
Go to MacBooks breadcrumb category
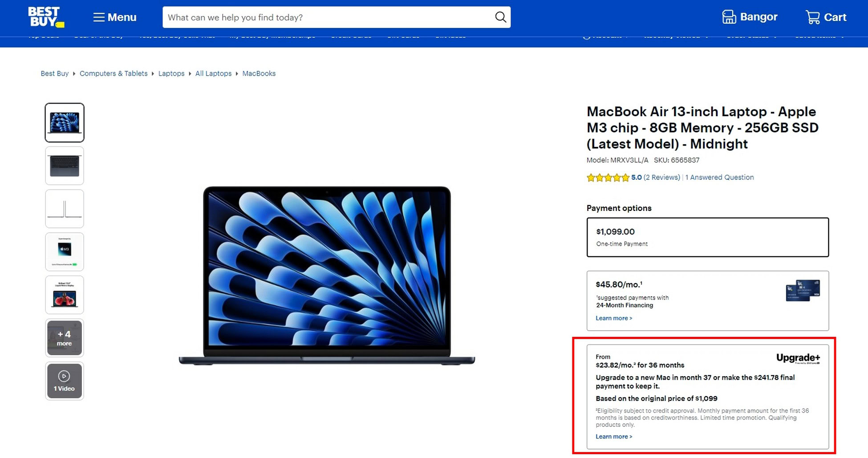[x=259, y=73]
